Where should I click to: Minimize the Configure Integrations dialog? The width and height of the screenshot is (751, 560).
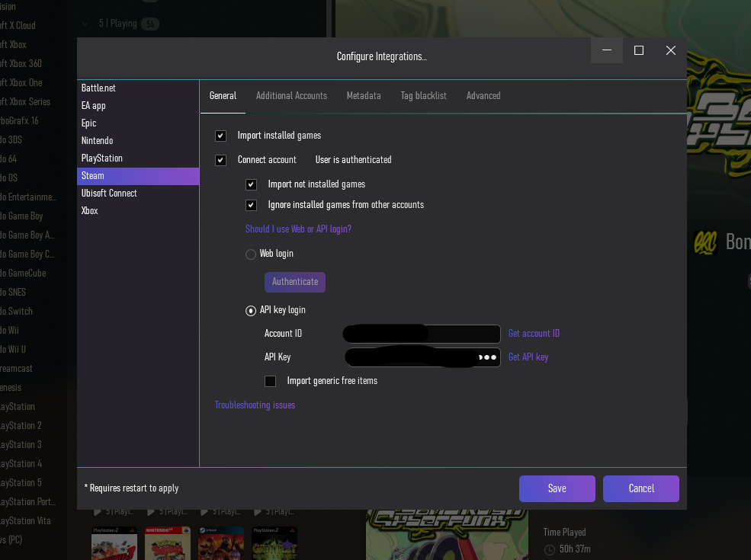pos(607,50)
